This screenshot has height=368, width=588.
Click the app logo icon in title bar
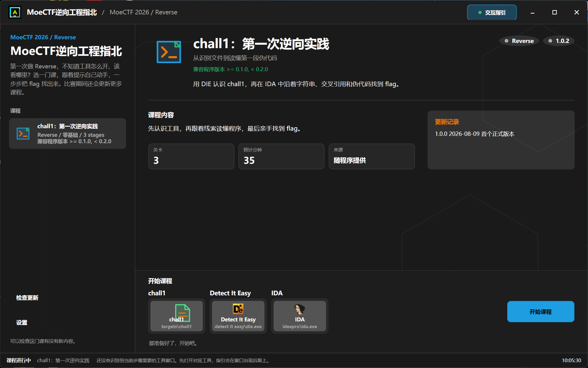coord(15,12)
